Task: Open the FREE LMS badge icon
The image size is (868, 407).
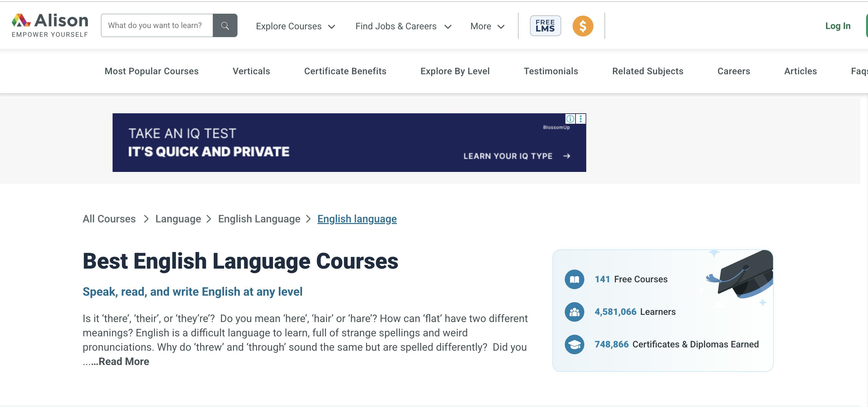Action: (x=545, y=26)
